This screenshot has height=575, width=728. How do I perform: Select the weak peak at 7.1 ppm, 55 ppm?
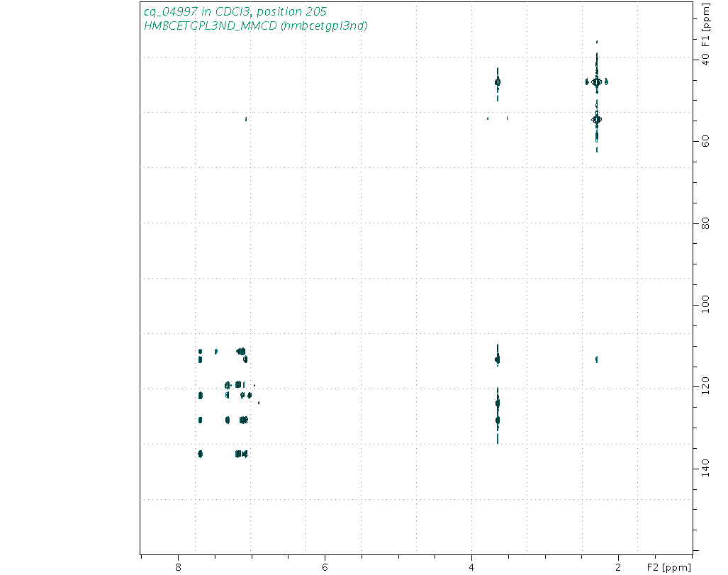[x=246, y=119]
